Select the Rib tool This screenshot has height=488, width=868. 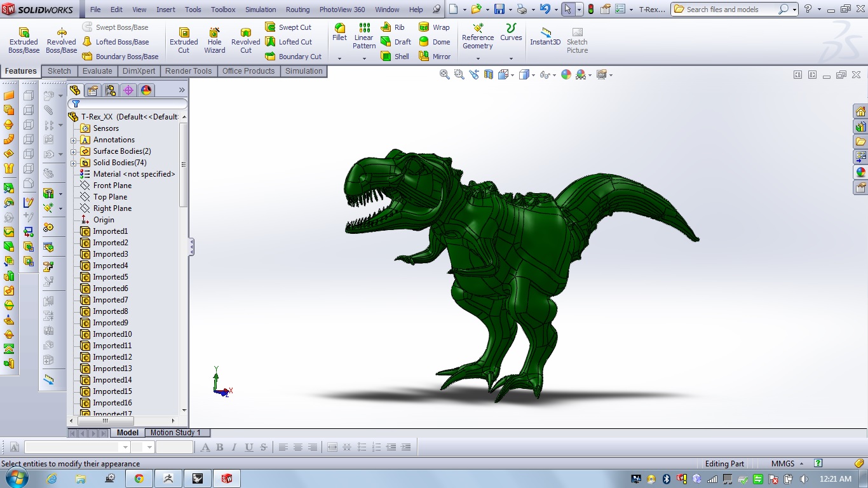tap(393, 27)
